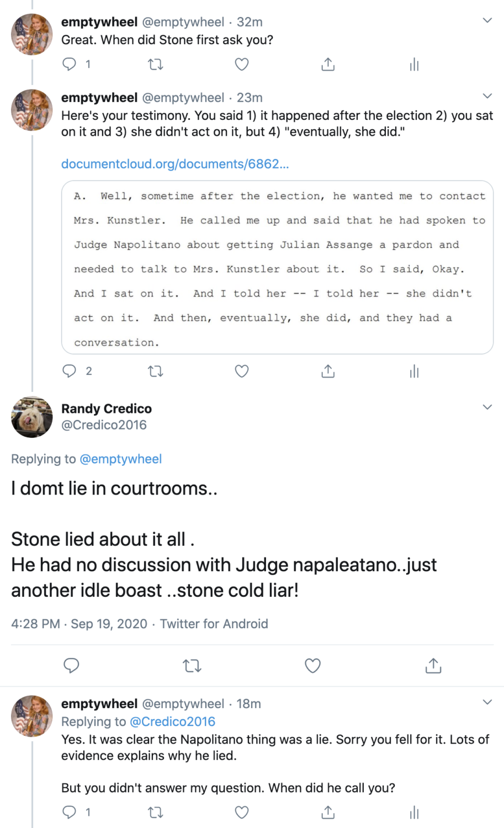Retweet the 32m emptywheel tweet
Screen dimensions: 504x828
pyautogui.click(x=156, y=65)
